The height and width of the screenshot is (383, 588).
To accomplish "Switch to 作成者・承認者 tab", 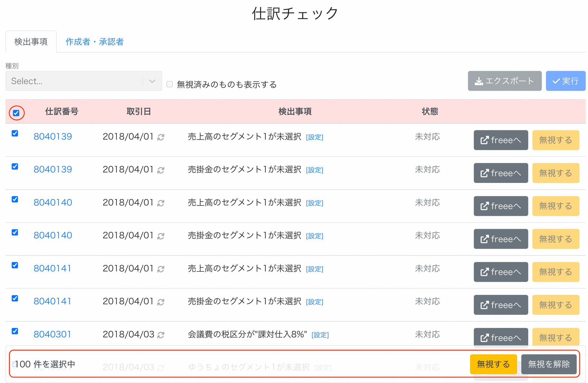I will [x=94, y=42].
